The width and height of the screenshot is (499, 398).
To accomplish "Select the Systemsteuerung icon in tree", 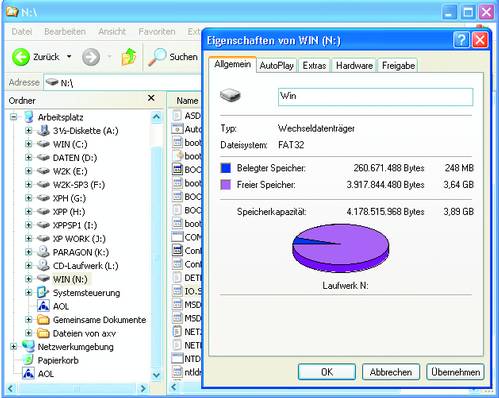I will pos(43,293).
